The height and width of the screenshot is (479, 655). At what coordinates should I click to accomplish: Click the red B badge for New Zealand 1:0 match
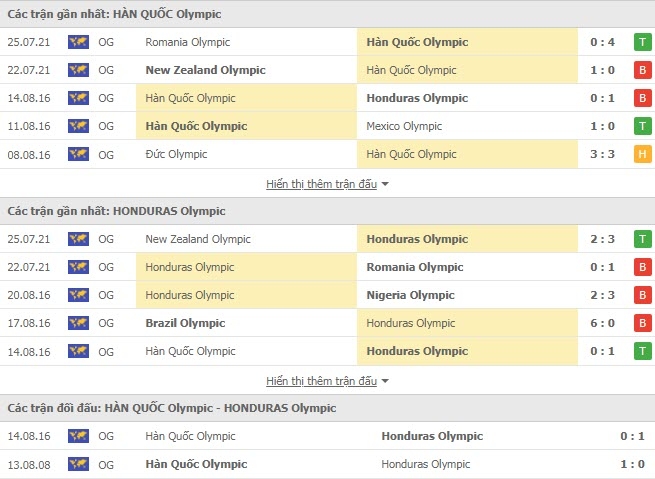click(642, 70)
